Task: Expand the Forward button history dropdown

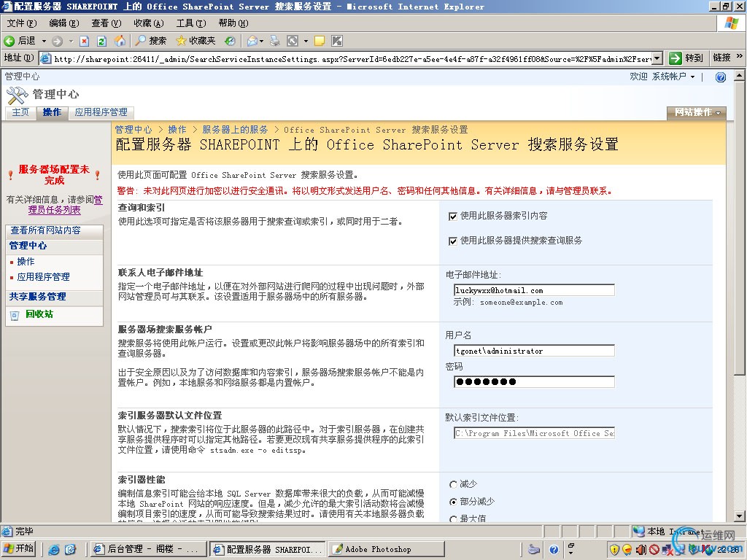Action: 71,41
